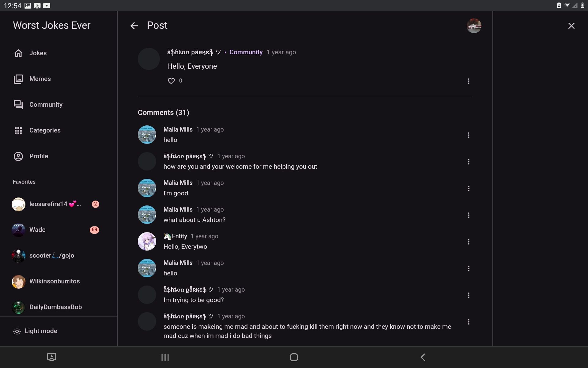
Task: Open options for "I'm good" comment
Action: 469,189
